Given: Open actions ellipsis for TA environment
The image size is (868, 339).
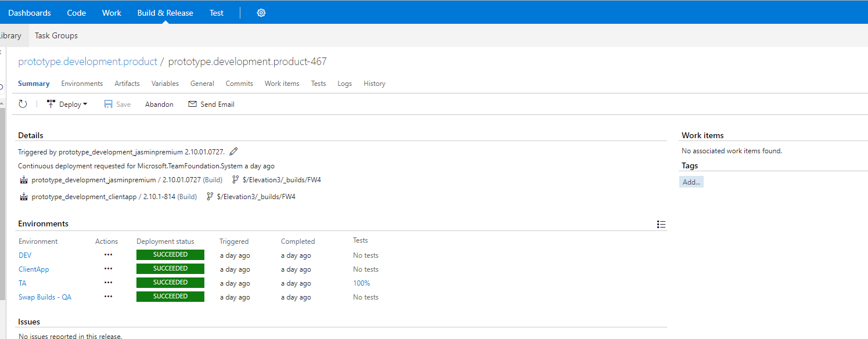Looking at the screenshot, I should coord(108,283).
